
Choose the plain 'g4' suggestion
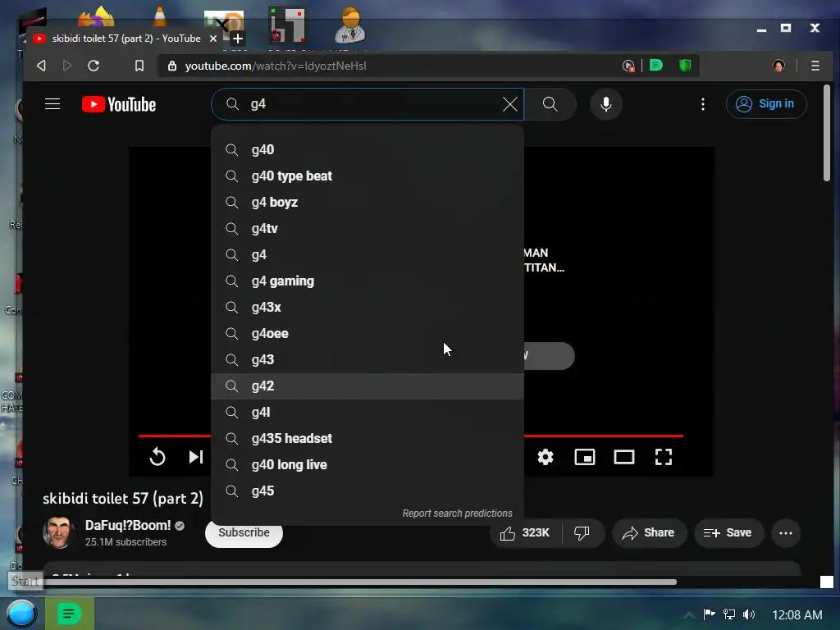pyautogui.click(x=367, y=254)
